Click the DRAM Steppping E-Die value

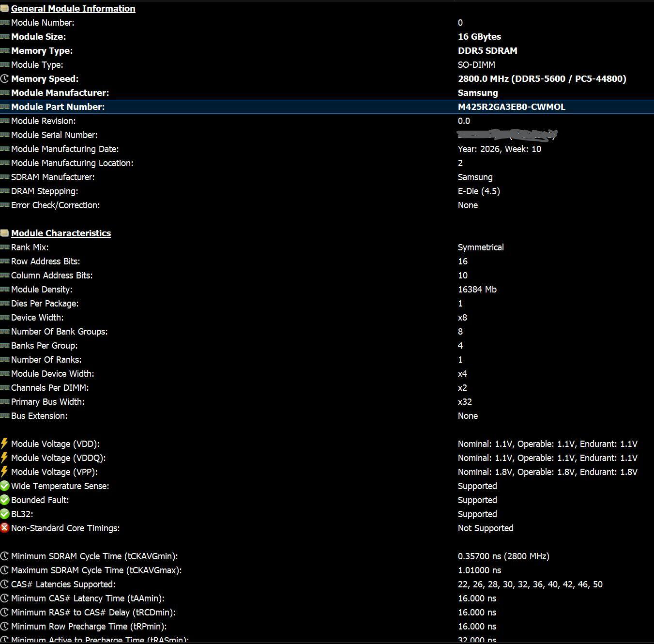tap(479, 191)
